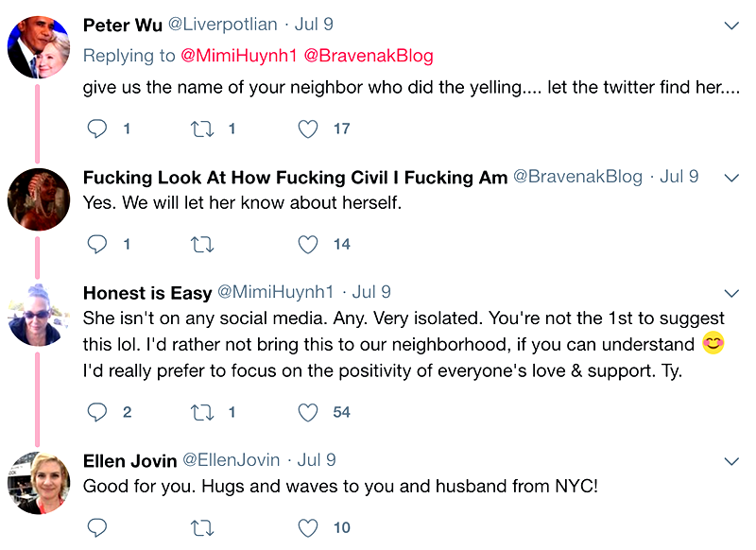Screen dimensions: 756x550
Task: Open the options chevron on Peter Wu's tweet
Action: 730,26
